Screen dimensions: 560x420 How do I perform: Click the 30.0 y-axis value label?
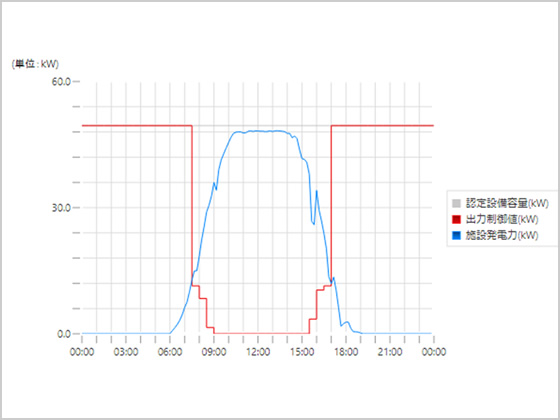(x=61, y=208)
